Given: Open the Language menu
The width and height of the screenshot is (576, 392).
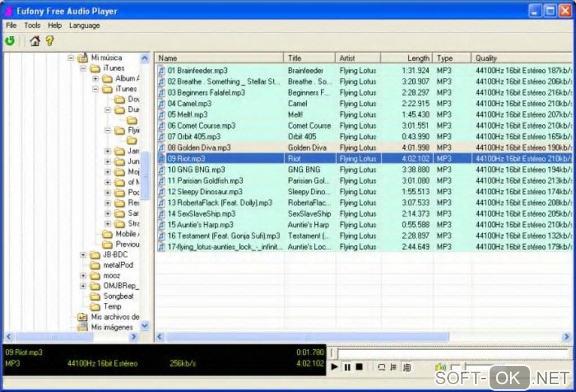Looking at the screenshot, I should pyautogui.click(x=85, y=25).
